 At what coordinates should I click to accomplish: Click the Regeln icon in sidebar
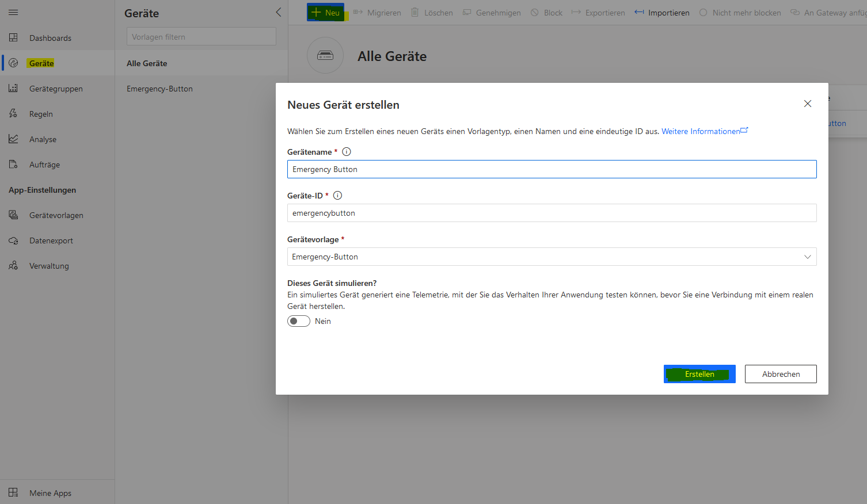tap(13, 113)
